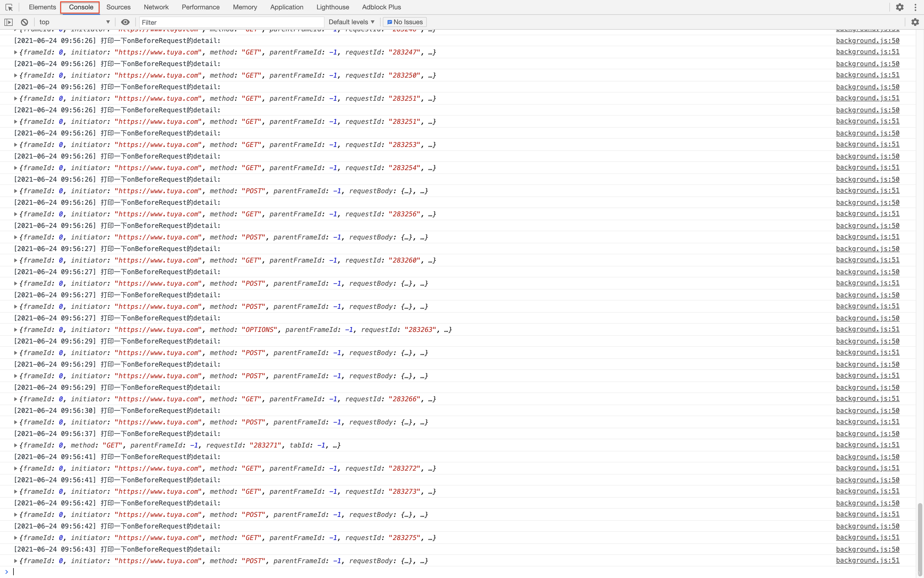Open background.js:51 link for request 283247
The width and height of the screenshot is (924, 578).
[868, 52]
